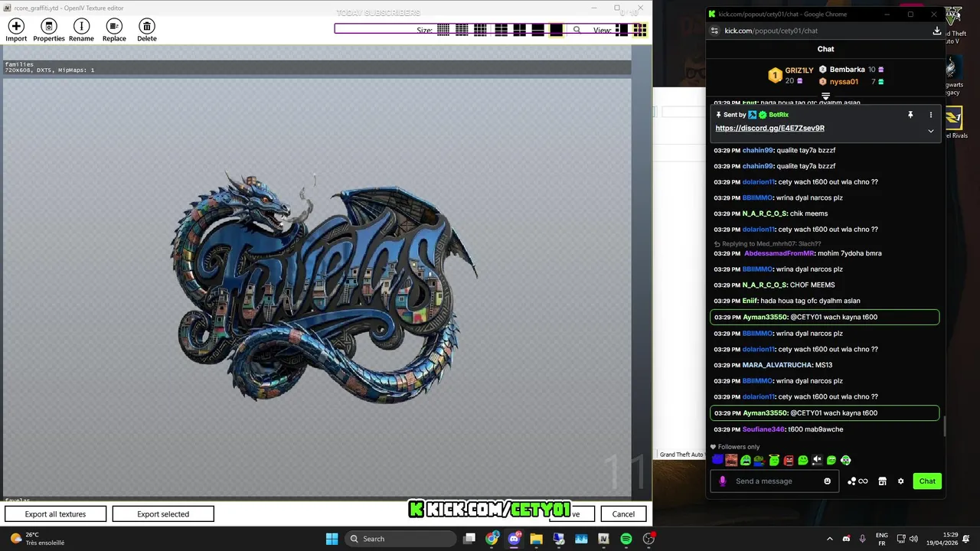This screenshot has height=551, width=980.
Task: Show hidden system tray icons
Action: 830,539
